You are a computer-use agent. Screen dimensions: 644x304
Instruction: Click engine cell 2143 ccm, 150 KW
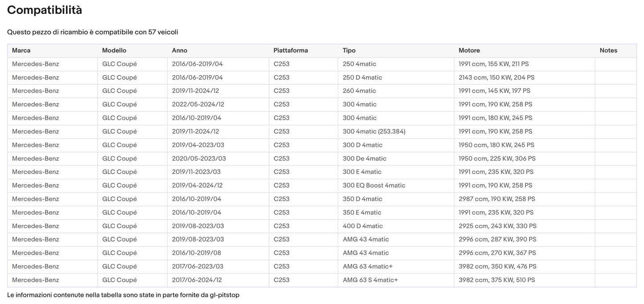(496, 78)
